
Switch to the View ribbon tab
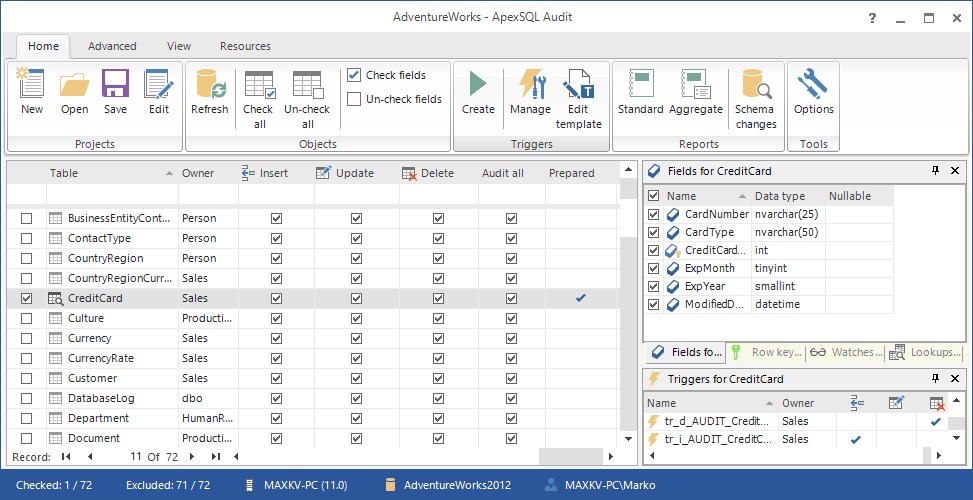179,46
